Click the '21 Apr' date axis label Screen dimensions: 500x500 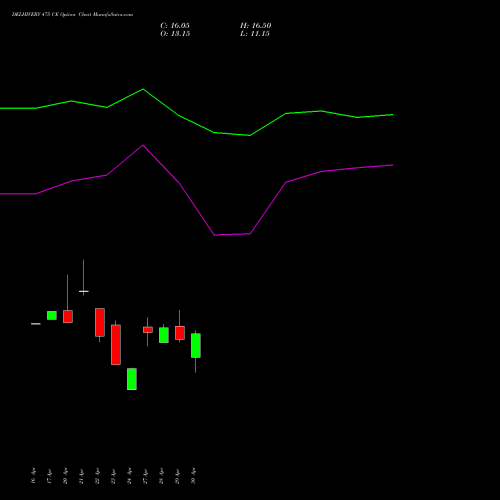(x=81, y=476)
